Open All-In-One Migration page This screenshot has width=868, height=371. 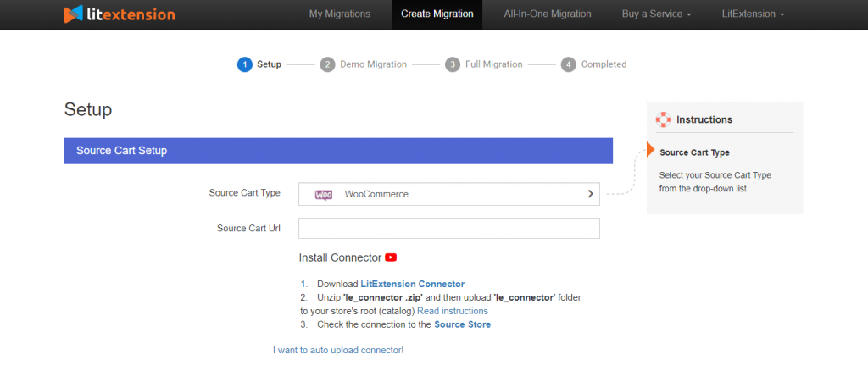click(547, 14)
